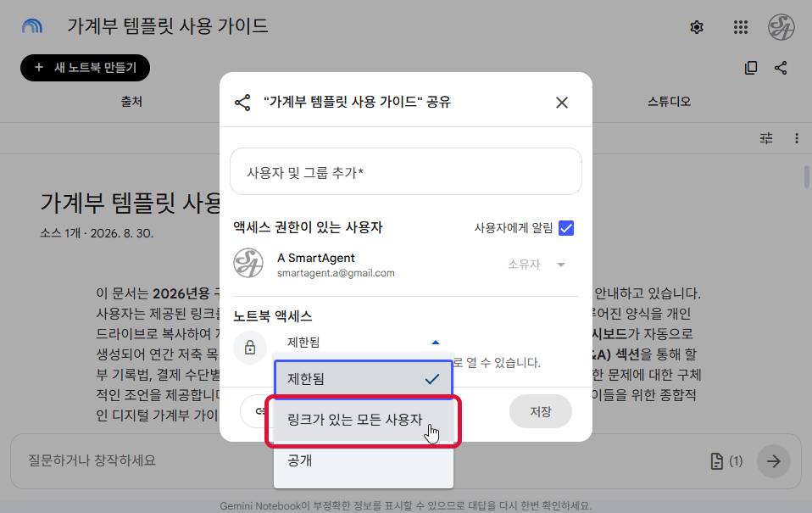Click the A SmartAgent profile picture
This screenshot has width=812, height=513.
point(248,263)
